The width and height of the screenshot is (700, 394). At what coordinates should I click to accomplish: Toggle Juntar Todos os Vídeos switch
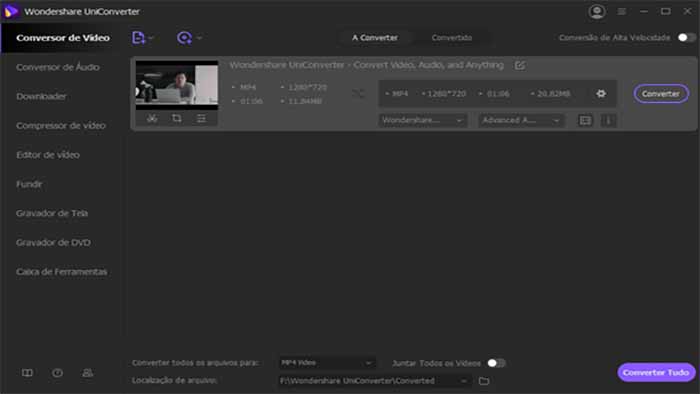coord(496,363)
